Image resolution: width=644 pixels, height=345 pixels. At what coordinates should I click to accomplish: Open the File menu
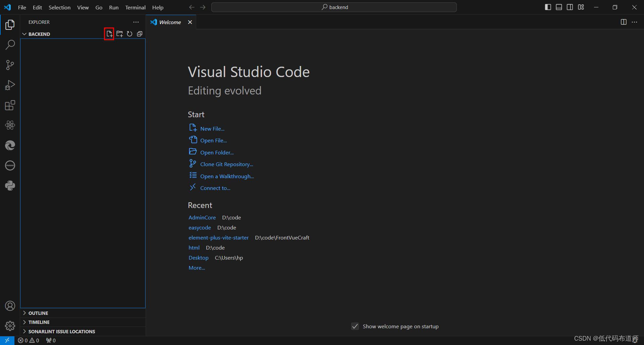tap(22, 7)
